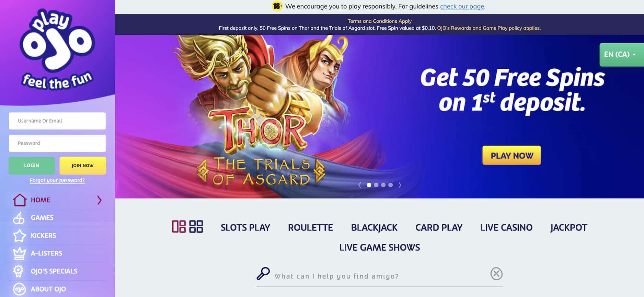Expand the Home menu chevron
Screen dimensions: 644x297
click(x=100, y=200)
